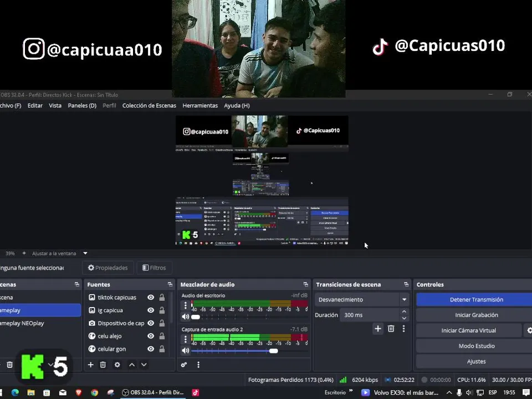The image size is (532, 399).
Task: Open the Ajustar a la ventana zoom dropdown
Action: [x=85, y=253]
